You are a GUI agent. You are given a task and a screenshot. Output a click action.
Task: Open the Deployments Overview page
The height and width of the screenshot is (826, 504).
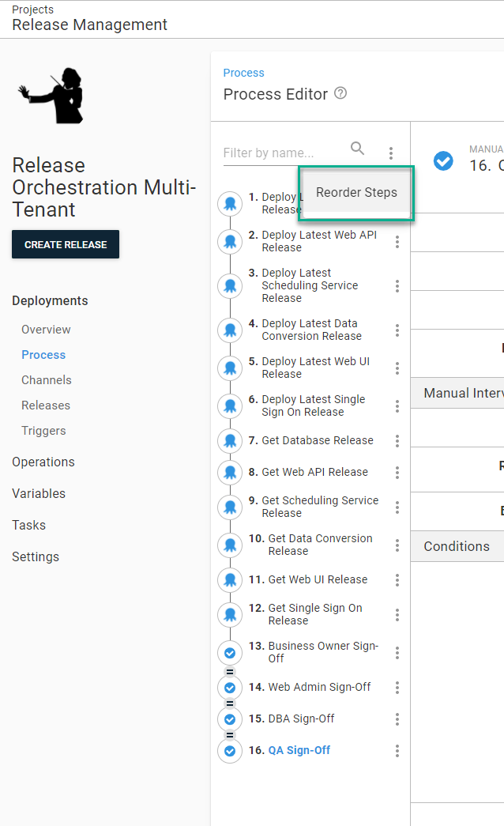[x=46, y=330]
